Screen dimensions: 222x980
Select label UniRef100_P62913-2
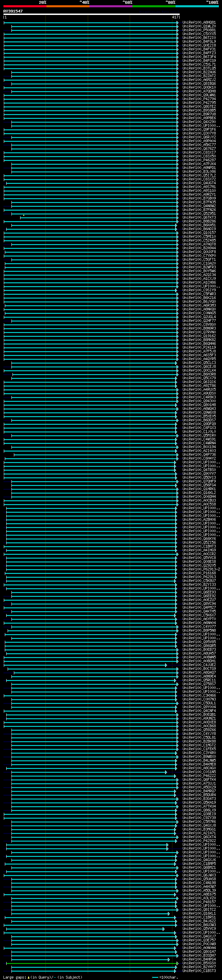(201, 569)
